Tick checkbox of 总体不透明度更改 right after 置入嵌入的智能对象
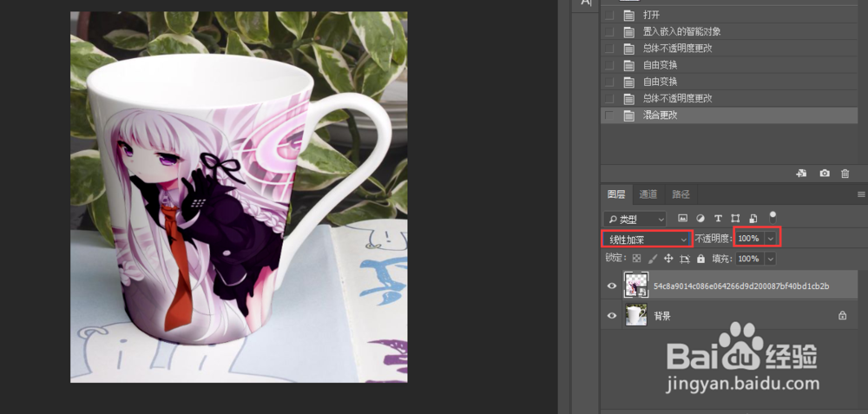The width and height of the screenshot is (868, 414). coord(609,48)
